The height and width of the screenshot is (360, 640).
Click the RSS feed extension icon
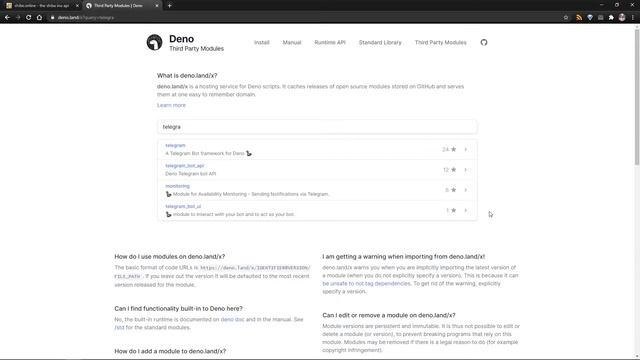pos(579,18)
